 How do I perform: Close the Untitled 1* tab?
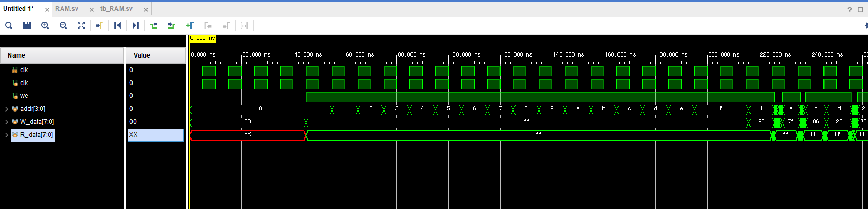point(47,10)
